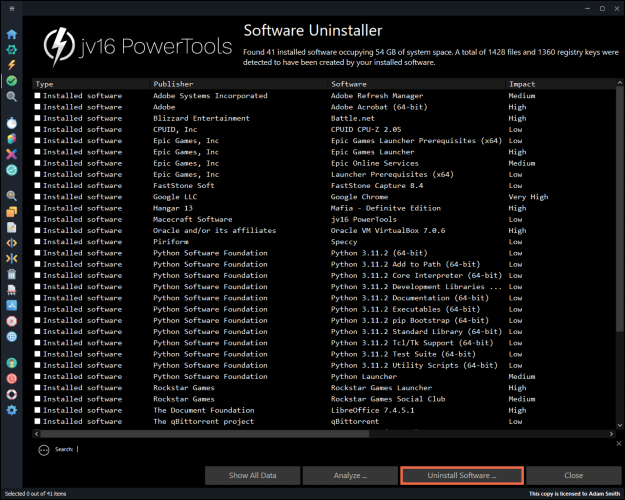The width and height of the screenshot is (625, 500).
Task: Click the scroll-up arrow of the list
Action: [x=619, y=83]
